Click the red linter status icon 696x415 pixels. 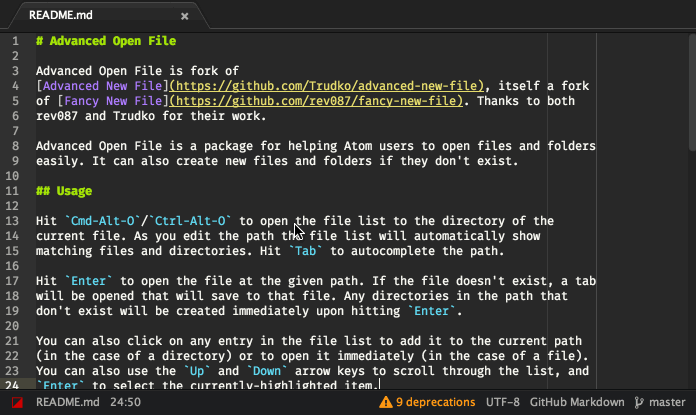pos(17,403)
